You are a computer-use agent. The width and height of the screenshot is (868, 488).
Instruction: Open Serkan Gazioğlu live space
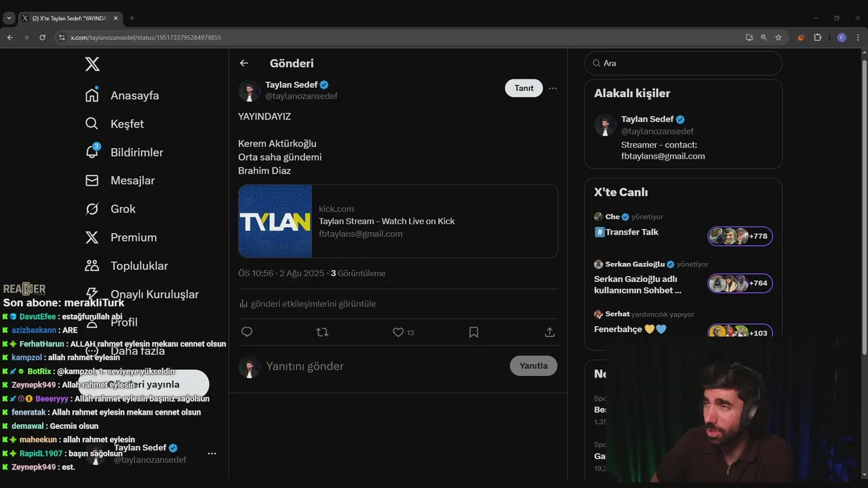(x=637, y=284)
